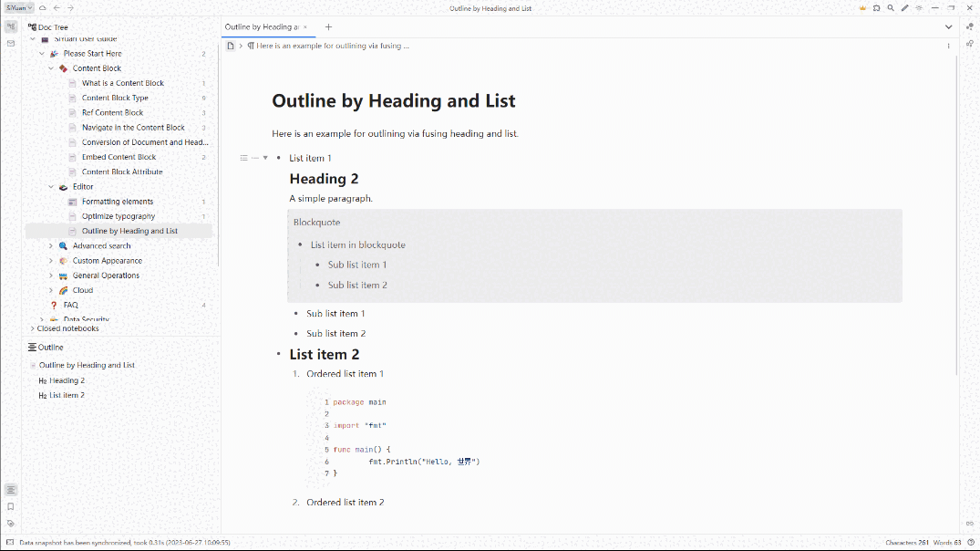Screen dimensions: 980x551
Task: Toggle the light/dark appearance mode icon
Action: click(x=919, y=8)
